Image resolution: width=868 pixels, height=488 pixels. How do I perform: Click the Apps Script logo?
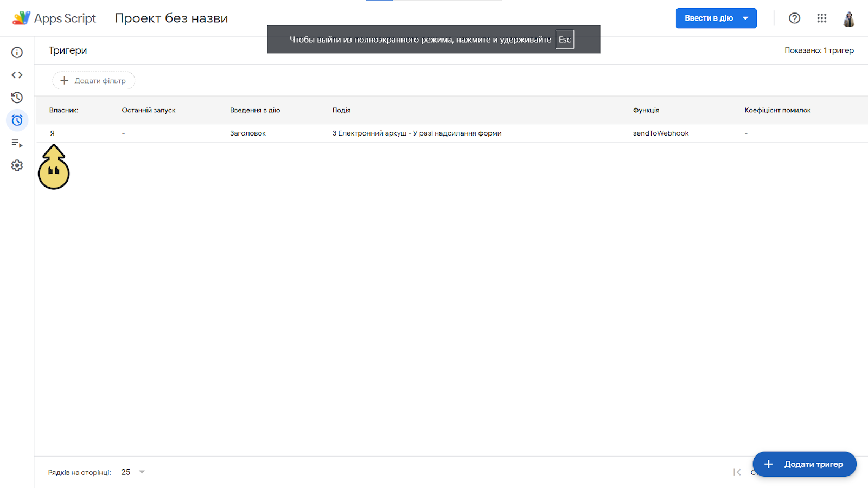[x=22, y=18]
